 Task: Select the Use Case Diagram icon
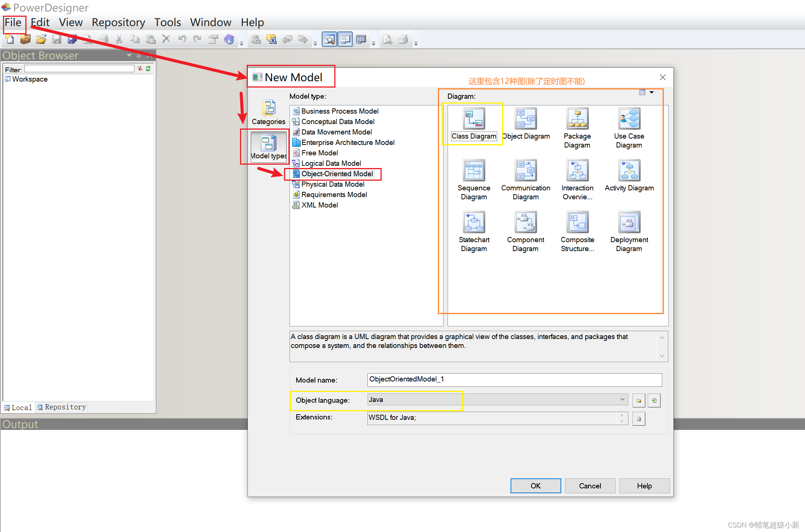tap(629, 118)
